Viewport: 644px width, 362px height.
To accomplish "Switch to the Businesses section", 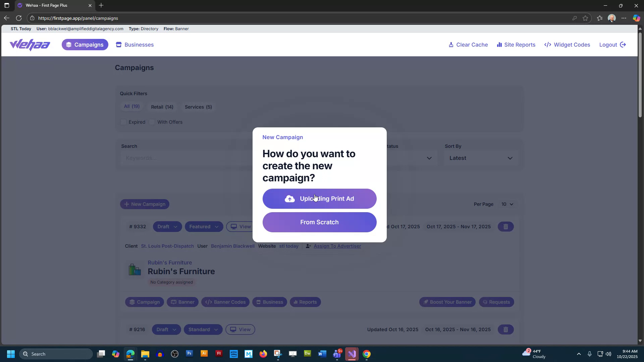I will tap(135, 45).
